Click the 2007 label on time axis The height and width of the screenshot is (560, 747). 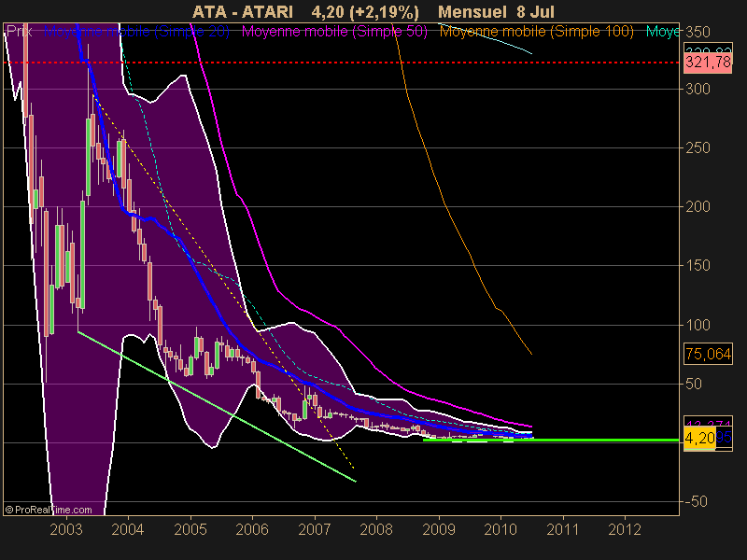314,529
